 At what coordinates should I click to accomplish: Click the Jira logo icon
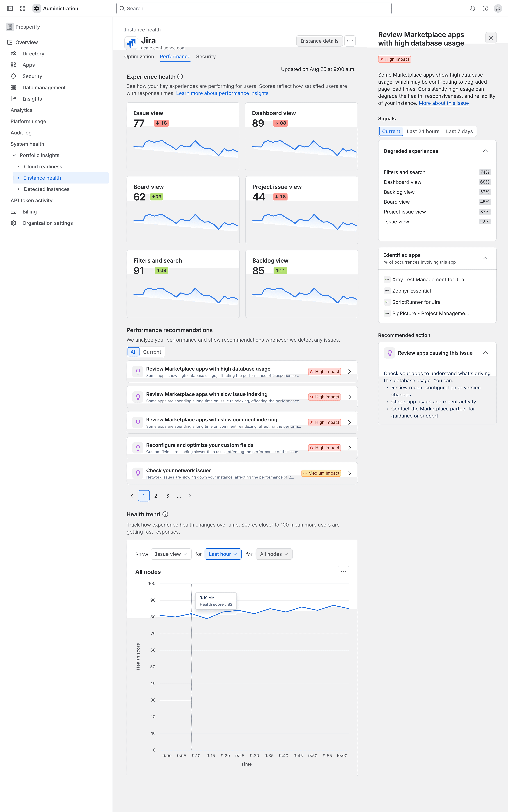[131, 43]
